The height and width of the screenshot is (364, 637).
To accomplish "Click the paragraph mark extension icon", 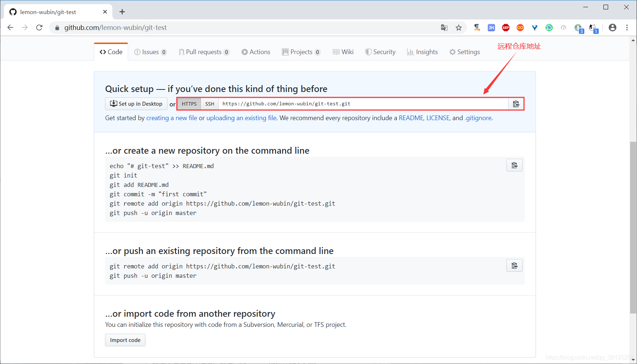I will pos(477,28).
